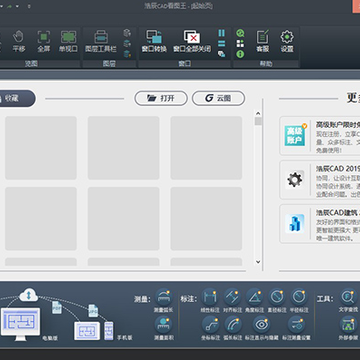The width and height of the screenshot is (360, 360).
Task: Click the 文字查找 text search tool
Action: tap(348, 300)
